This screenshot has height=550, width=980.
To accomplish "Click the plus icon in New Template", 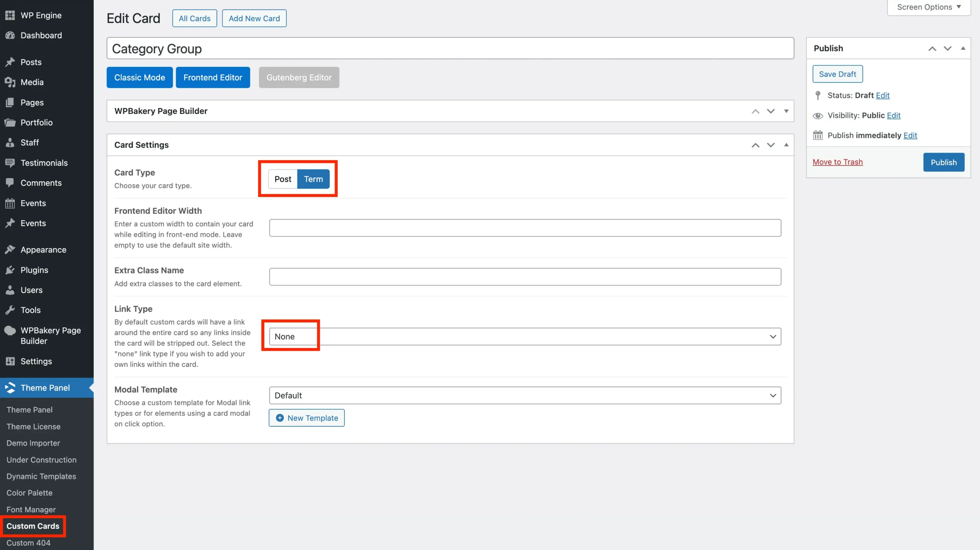I will (x=280, y=418).
